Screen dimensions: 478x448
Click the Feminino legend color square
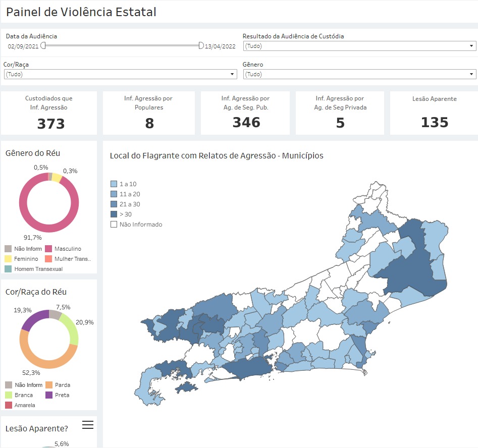pyautogui.click(x=9, y=259)
